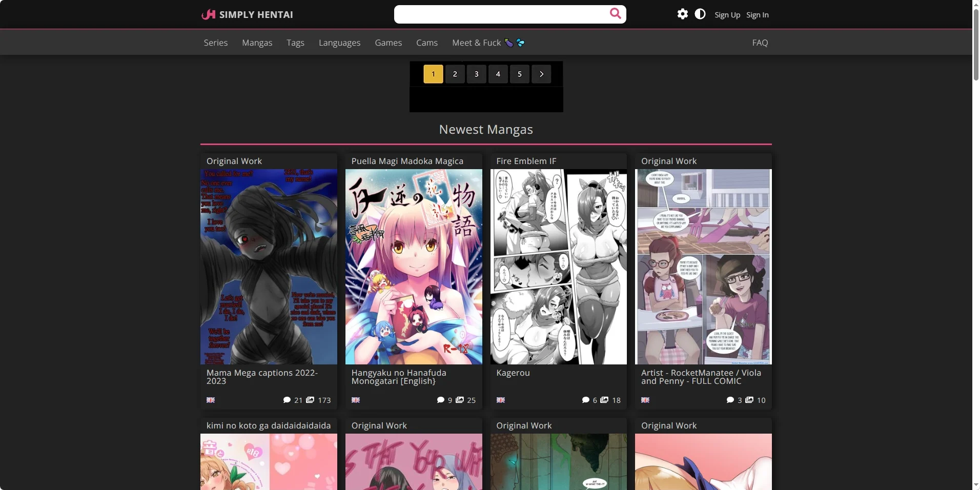Open the Fire Emblem IF series label
The width and height of the screenshot is (980, 490).
[x=526, y=161]
